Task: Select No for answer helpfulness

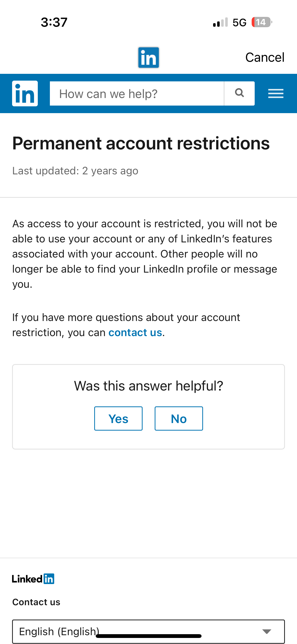Action: tap(179, 418)
